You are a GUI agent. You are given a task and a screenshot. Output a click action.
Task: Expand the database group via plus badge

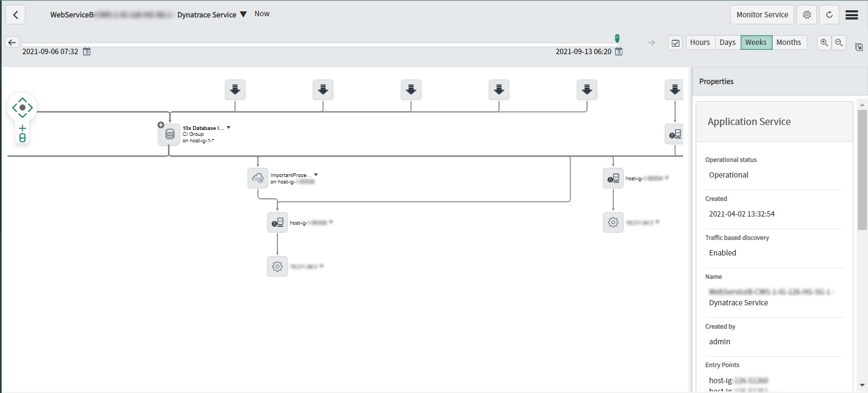[161, 125]
